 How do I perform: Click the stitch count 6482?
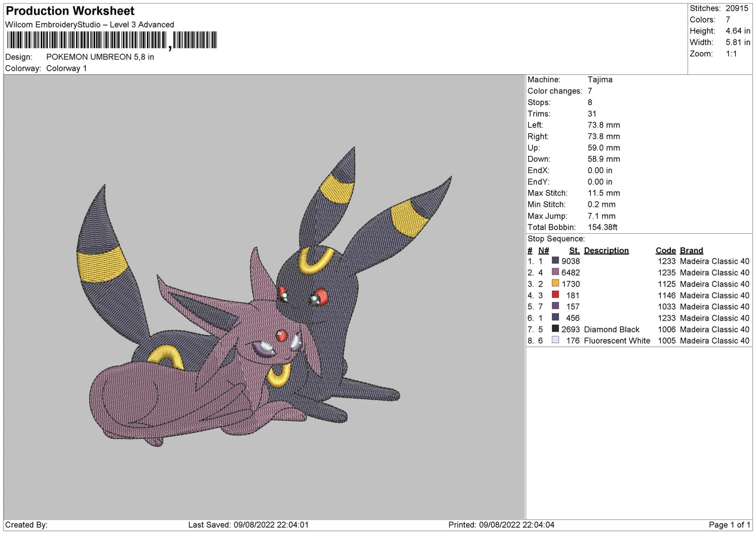point(571,272)
